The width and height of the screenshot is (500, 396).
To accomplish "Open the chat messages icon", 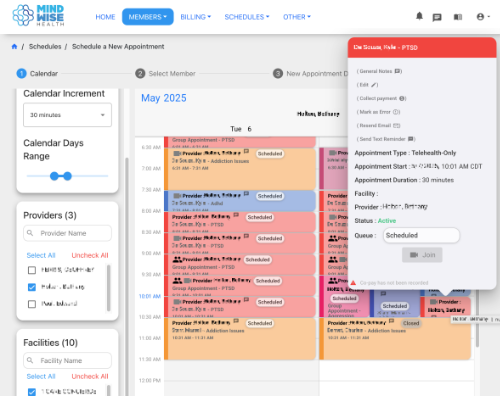I will [437, 17].
